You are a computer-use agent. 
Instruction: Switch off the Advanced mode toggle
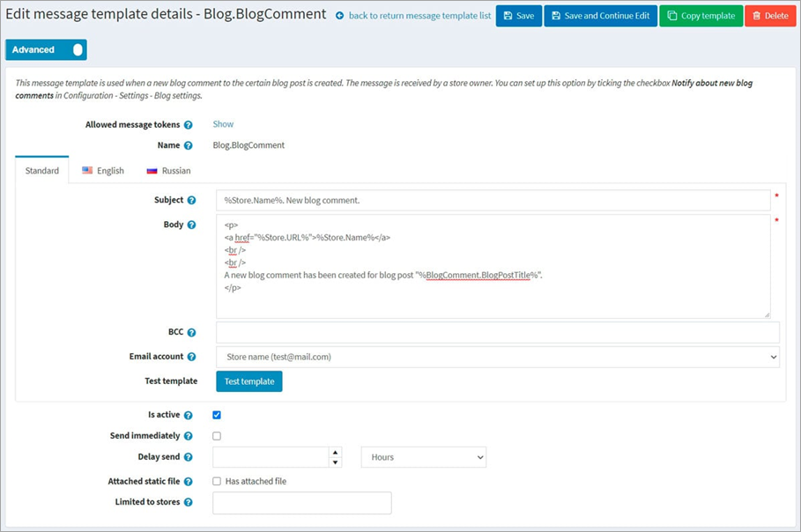point(77,50)
